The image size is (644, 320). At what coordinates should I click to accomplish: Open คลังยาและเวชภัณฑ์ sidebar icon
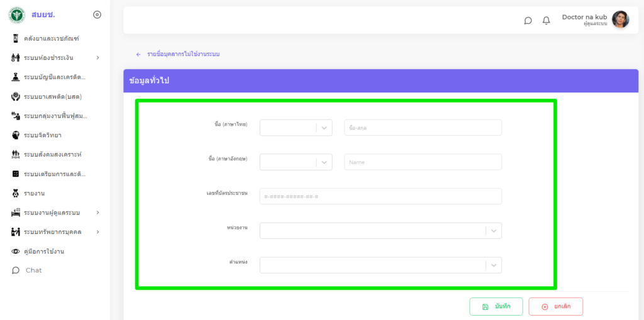(x=16, y=38)
